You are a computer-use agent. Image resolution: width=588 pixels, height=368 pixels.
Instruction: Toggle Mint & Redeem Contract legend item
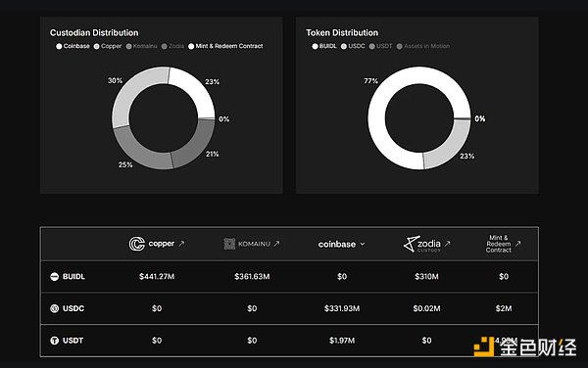pyautogui.click(x=225, y=46)
